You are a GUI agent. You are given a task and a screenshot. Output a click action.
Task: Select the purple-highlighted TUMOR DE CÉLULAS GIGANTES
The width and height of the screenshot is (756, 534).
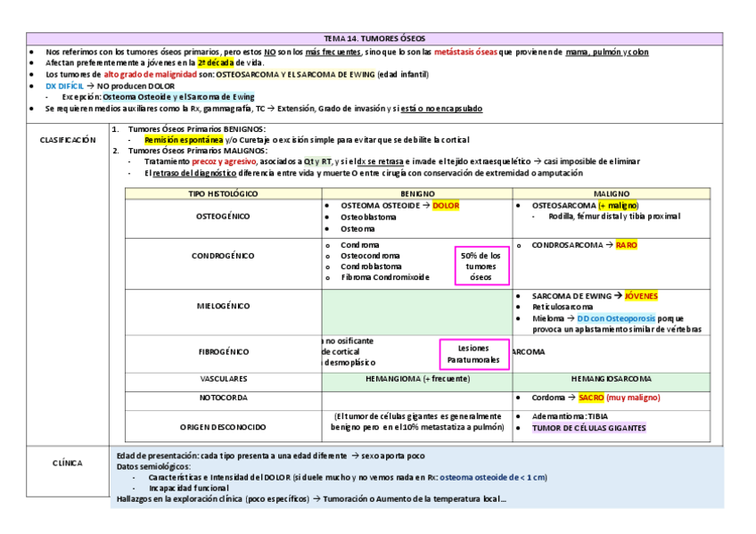pyautogui.click(x=588, y=427)
